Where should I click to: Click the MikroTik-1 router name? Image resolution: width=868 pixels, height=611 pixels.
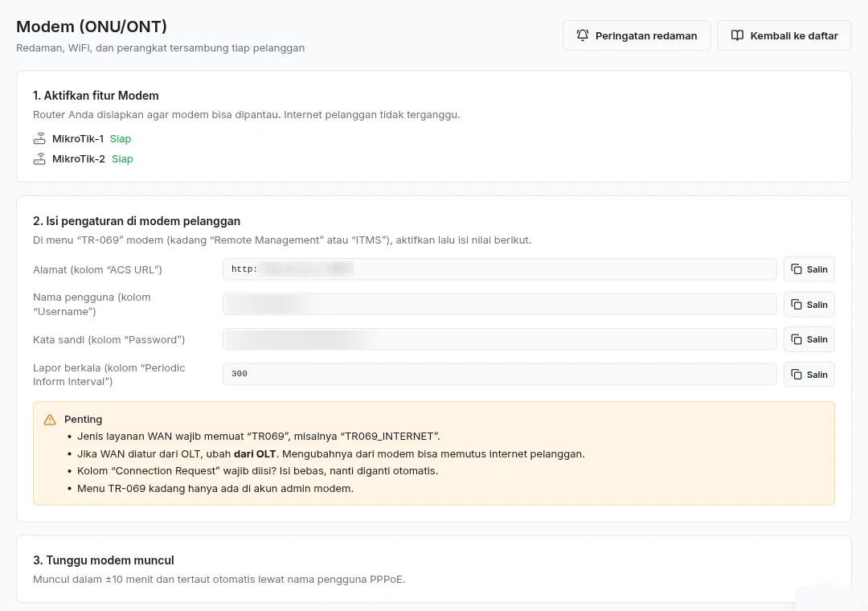coord(78,138)
